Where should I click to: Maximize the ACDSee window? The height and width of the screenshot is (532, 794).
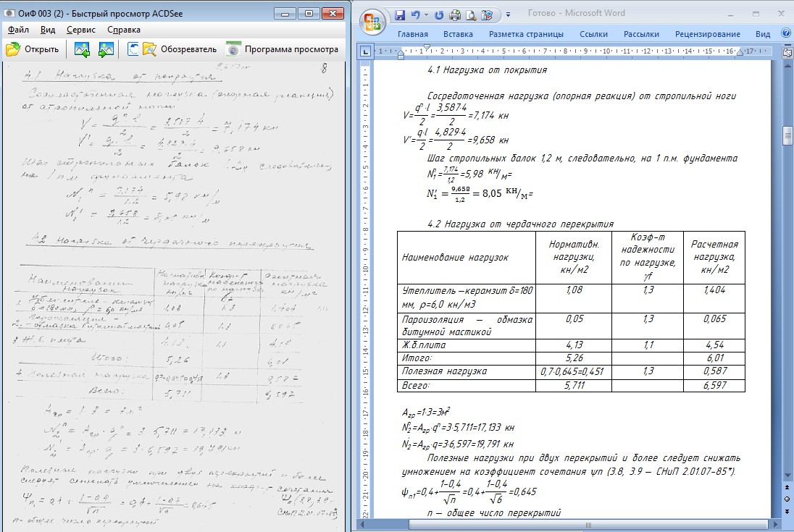[309, 14]
